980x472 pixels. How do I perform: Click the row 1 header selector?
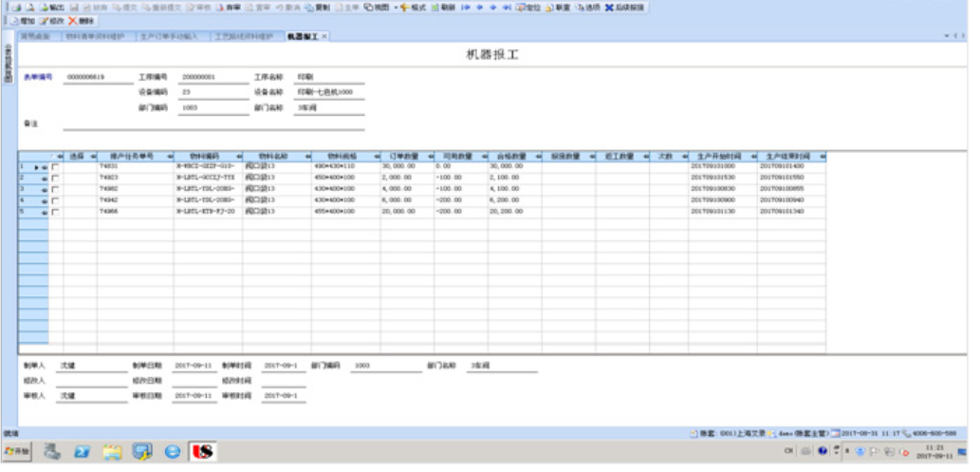pos(33,166)
